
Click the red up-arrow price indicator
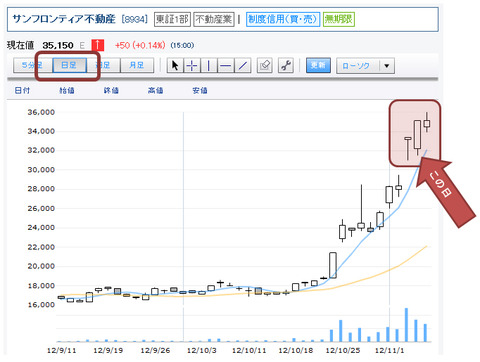(98, 45)
